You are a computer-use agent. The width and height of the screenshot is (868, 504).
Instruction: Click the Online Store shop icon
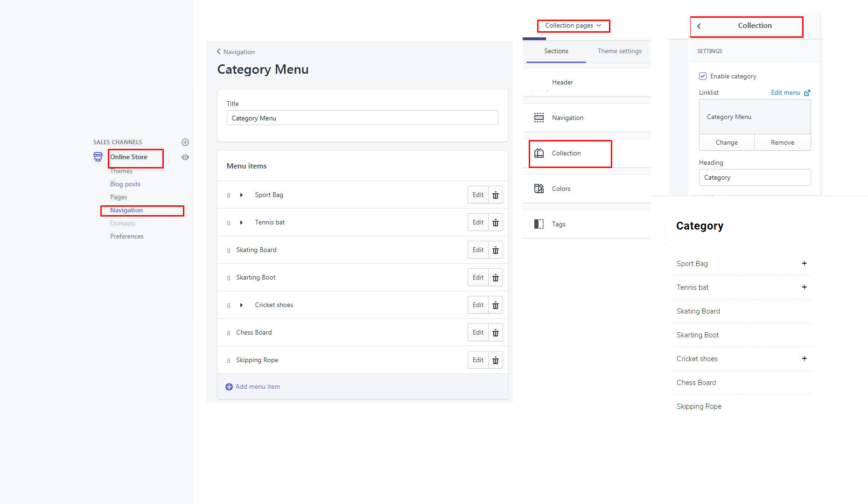pyautogui.click(x=98, y=157)
